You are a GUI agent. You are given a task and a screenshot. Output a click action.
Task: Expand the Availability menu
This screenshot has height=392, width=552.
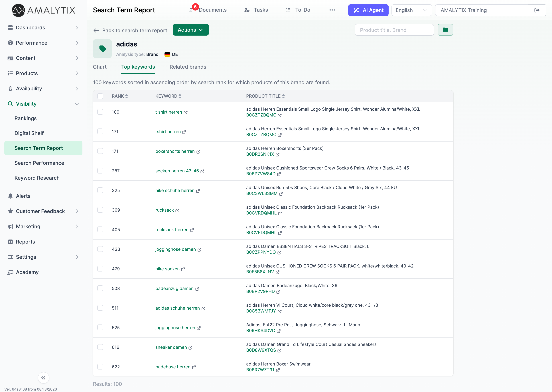[43, 89]
